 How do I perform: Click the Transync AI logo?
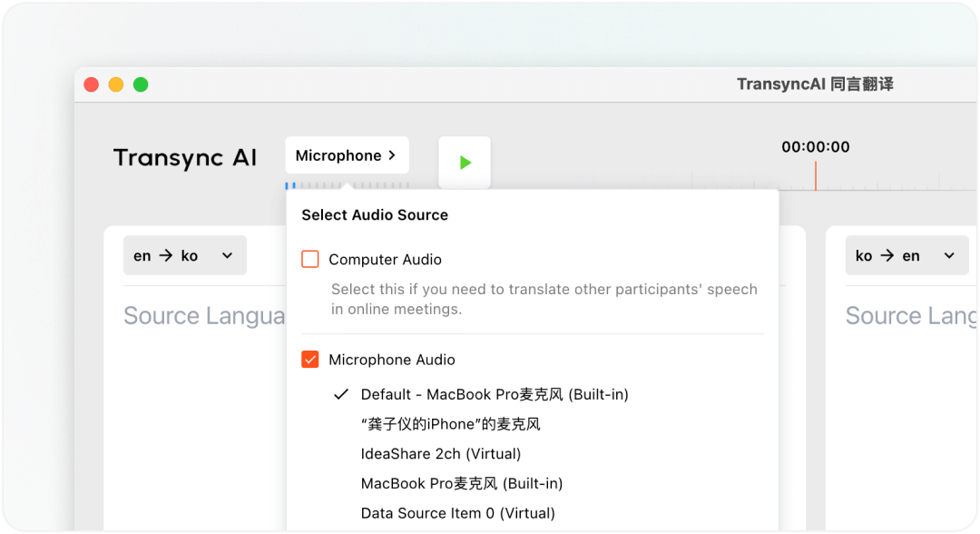point(185,158)
